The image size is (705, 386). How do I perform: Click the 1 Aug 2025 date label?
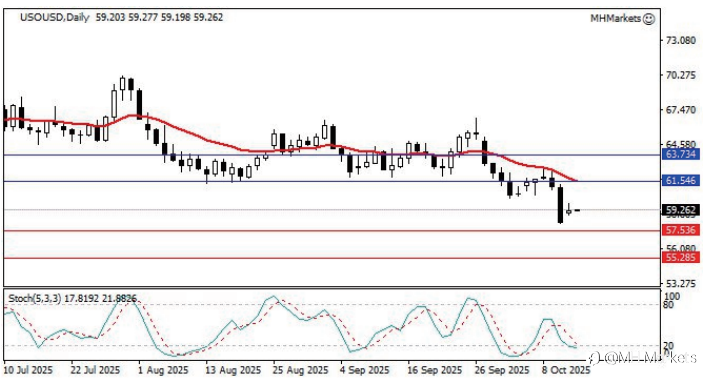163,370
